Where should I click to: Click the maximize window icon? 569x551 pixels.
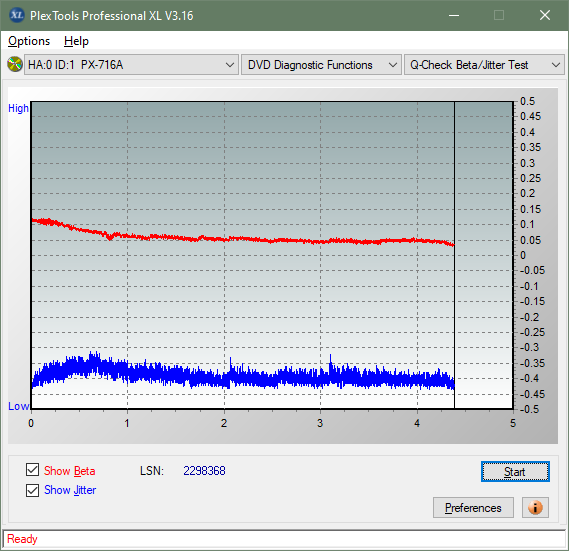[499, 15]
